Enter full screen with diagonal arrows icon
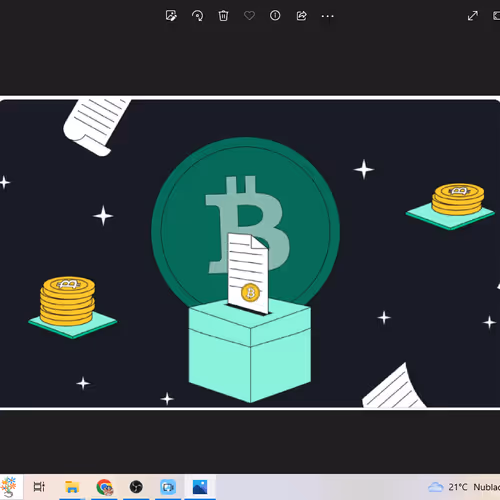The height and width of the screenshot is (500, 500). tap(473, 16)
